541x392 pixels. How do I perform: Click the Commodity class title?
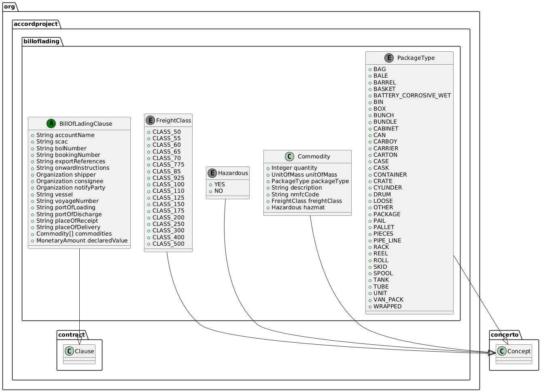pyautogui.click(x=310, y=156)
